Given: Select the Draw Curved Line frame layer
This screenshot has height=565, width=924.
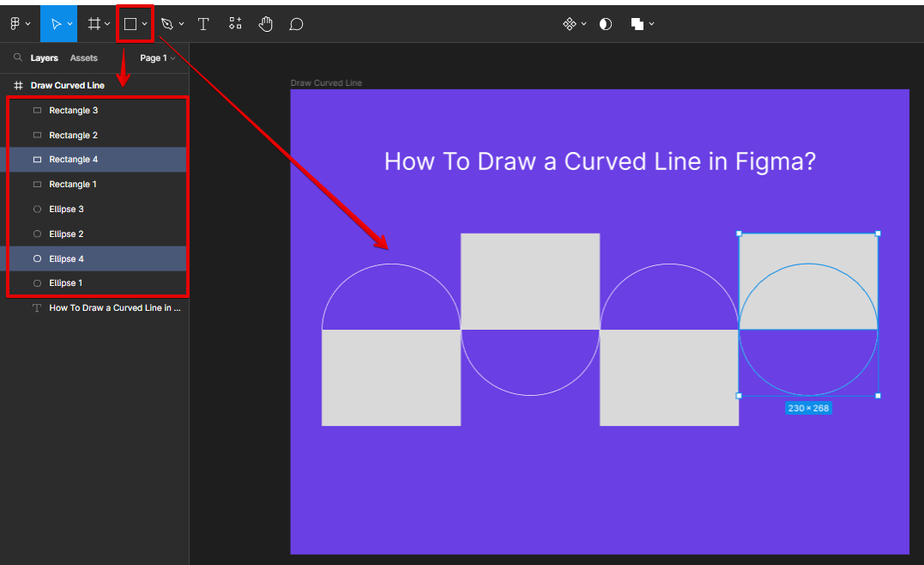Looking at the screenshot, I should (x=67, y=86).
